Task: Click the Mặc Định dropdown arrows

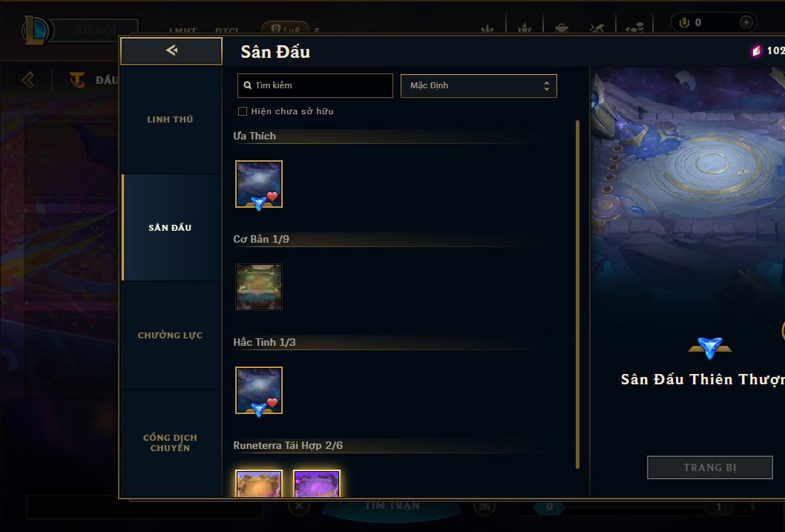Action: tap(547, 86)
